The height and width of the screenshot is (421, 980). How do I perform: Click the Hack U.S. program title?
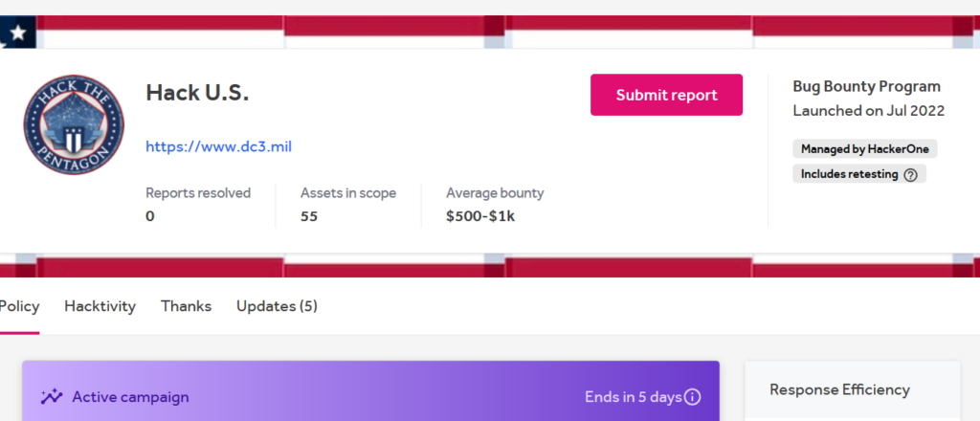pyautogui.click(x=197, y=93)
